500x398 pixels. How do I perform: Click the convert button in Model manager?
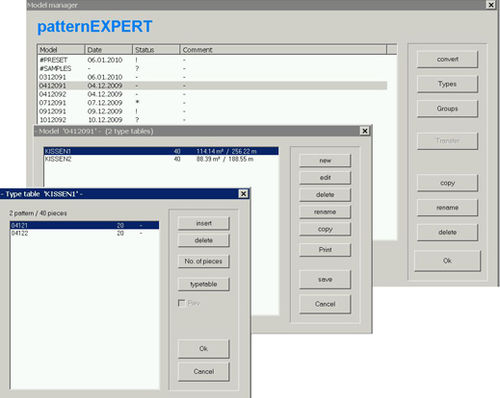(447, 59)
